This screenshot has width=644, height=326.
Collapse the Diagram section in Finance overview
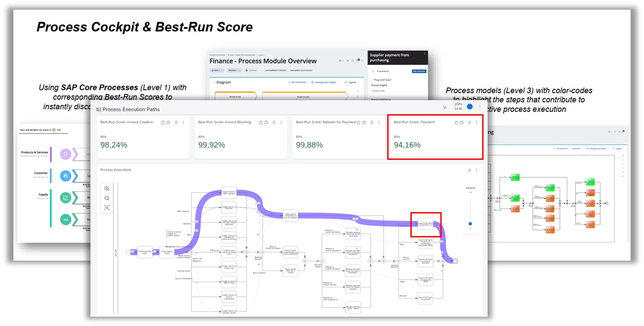[214, 83]
